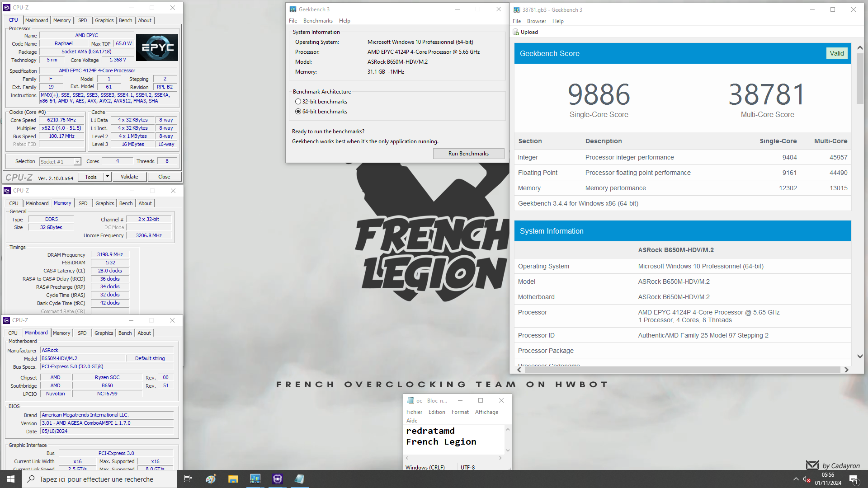Screen dimensions: 868x488
Task: Open the notification center icon
Action: coord(854,479)
